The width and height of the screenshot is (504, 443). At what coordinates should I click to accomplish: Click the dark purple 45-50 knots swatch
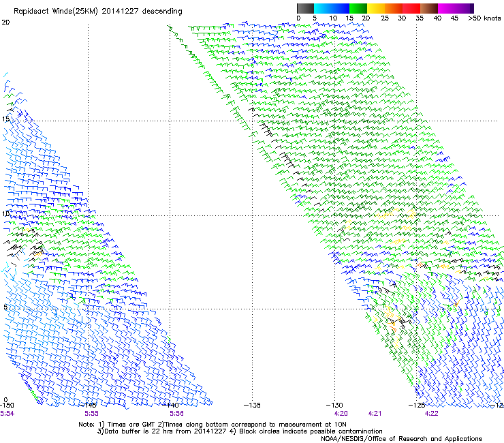(x=464, y=8)
